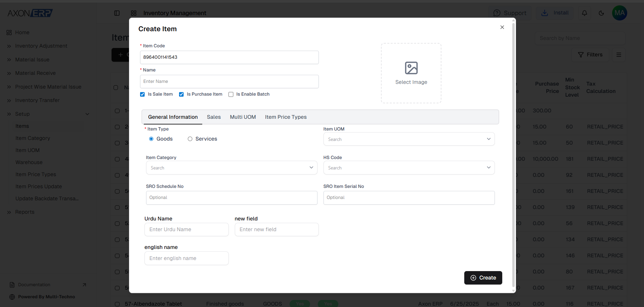644x307 pixels.
Task: Click the english name input field
Action: point(186,258)
